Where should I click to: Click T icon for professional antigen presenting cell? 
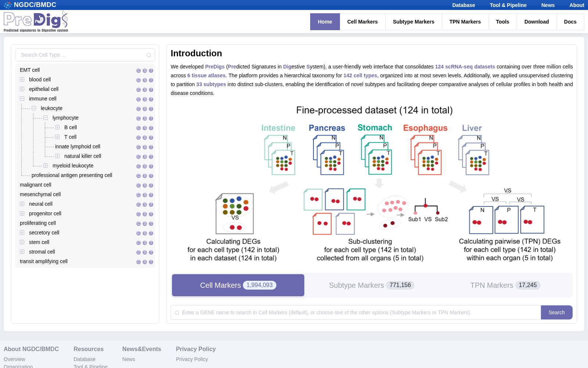coord(151,176)
